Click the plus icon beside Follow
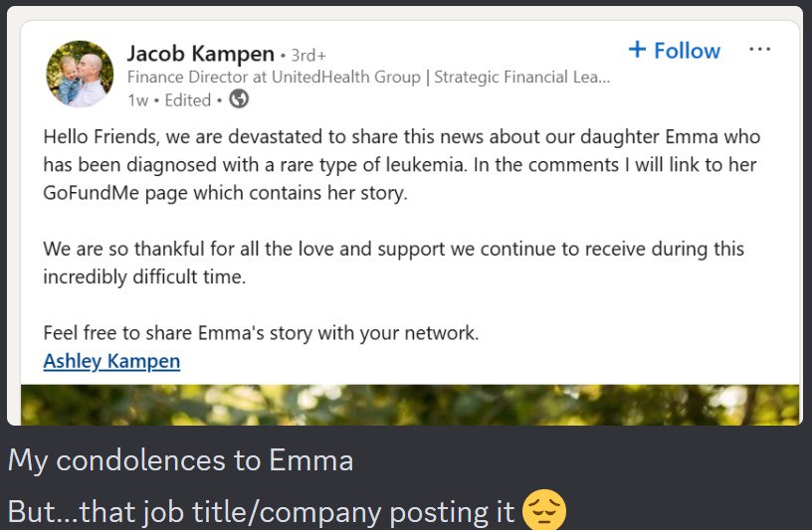Viewport: 812px width, 530px height. 638,50
